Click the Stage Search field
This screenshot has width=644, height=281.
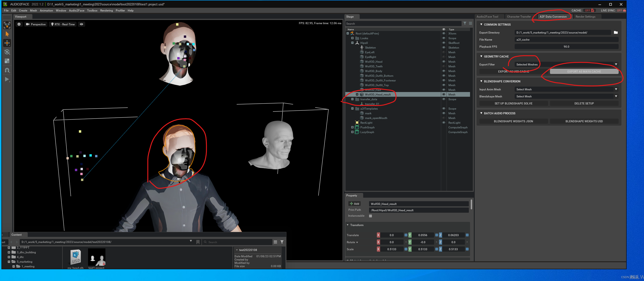pyautogui.click(x=403, y=24)
